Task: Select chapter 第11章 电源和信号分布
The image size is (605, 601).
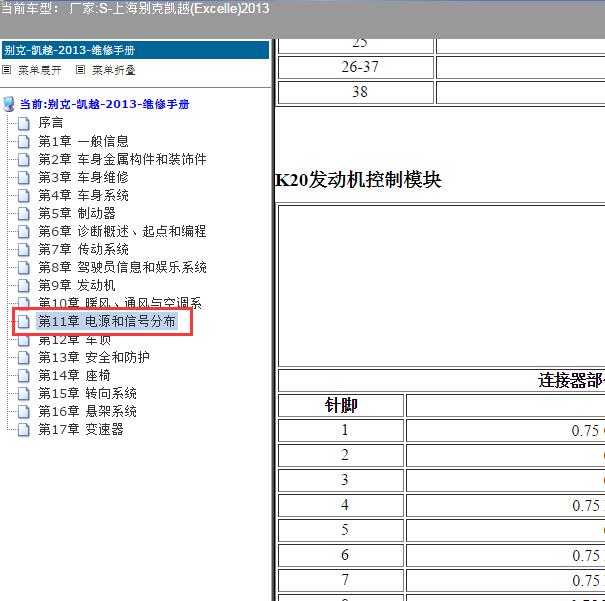Action: pyautogui.click(x=107, y=321)
